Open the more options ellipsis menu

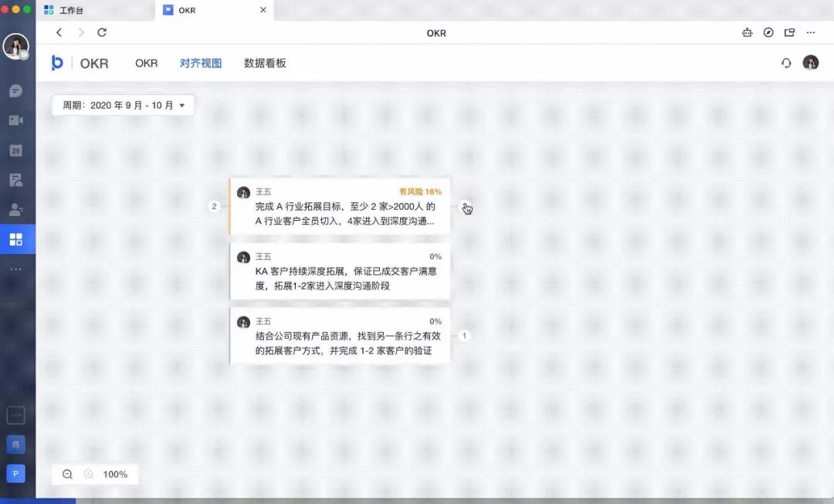pos(811,32)
